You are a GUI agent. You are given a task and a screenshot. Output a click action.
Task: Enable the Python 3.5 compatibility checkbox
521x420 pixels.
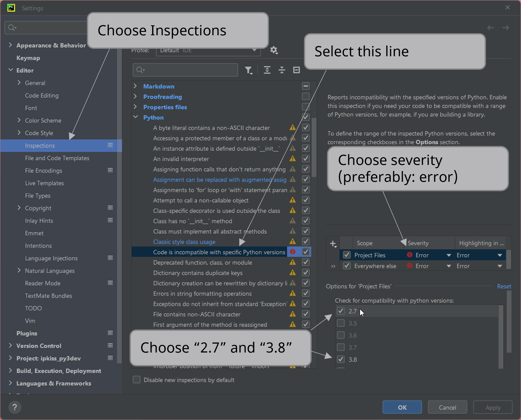pyautogui.click(x=341, y=323)
